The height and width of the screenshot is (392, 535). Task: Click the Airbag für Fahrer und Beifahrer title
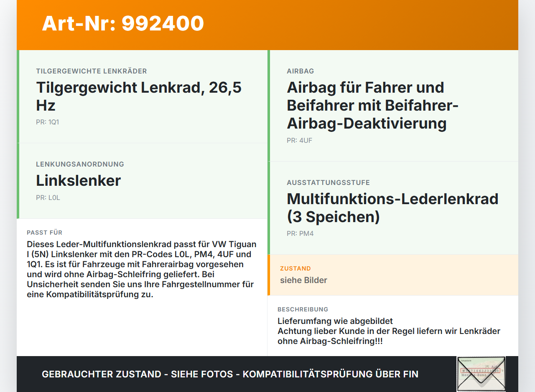pos(373,105)
